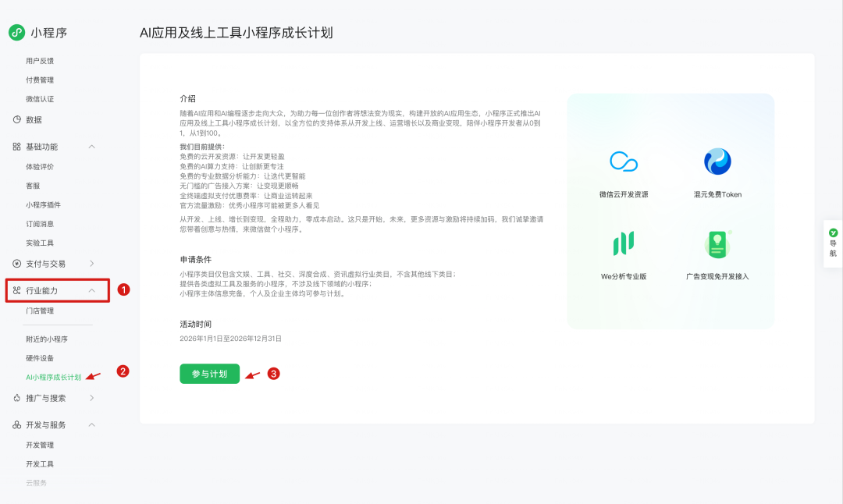Open 开发工具 in the sidebar
The height and width of the screenshot is (504, 843).
click(40, 463)
